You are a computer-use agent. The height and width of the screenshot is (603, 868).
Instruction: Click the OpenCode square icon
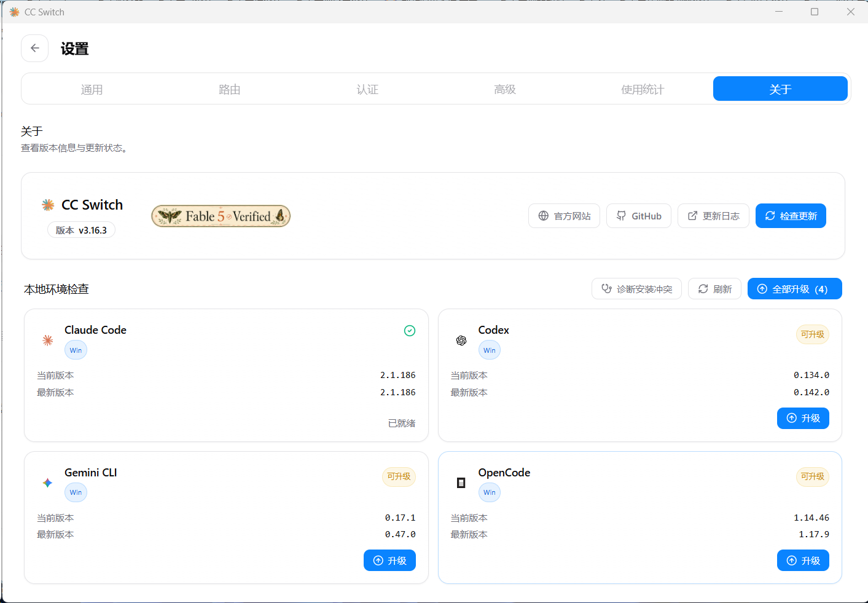tap(461, 483)
